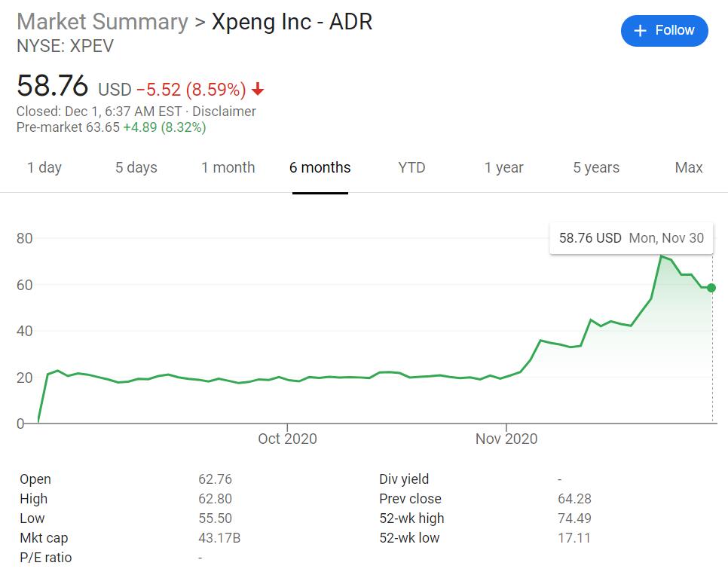Click the chart peak near 72 USD
728x578 pixels.
click(661, 256)
